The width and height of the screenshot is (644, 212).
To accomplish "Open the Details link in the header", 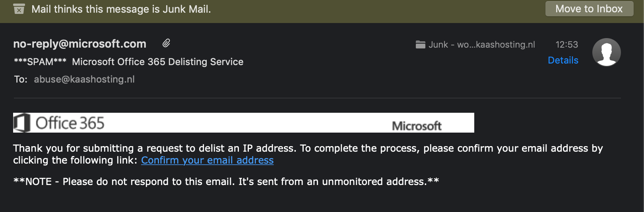I will click(x=563, y=60).
